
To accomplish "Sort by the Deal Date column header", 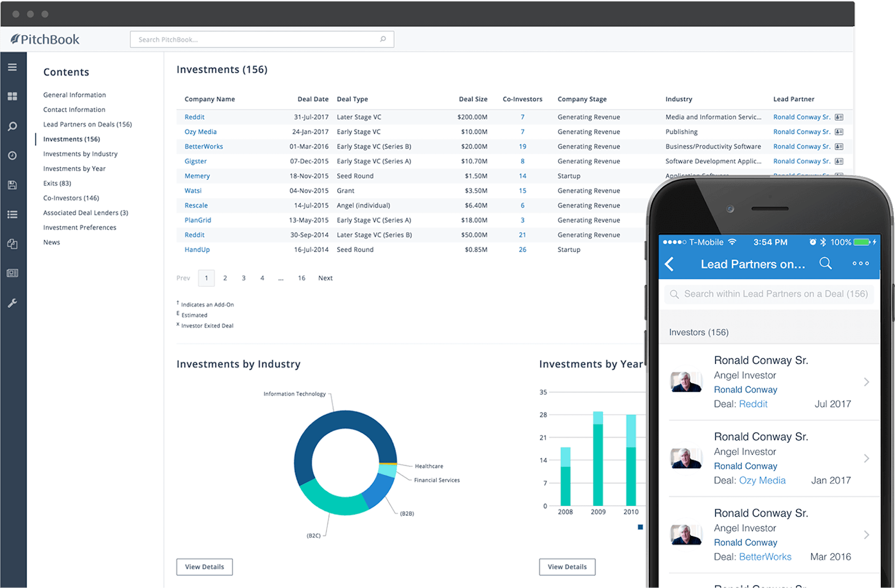I will pos(313,99).
